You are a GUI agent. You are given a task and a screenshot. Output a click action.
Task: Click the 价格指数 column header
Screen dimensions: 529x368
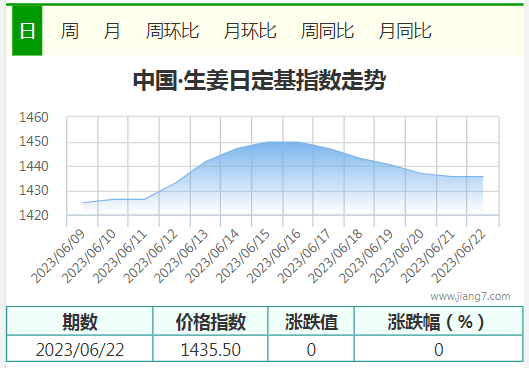pyautogui.click(x=211, y=321)
